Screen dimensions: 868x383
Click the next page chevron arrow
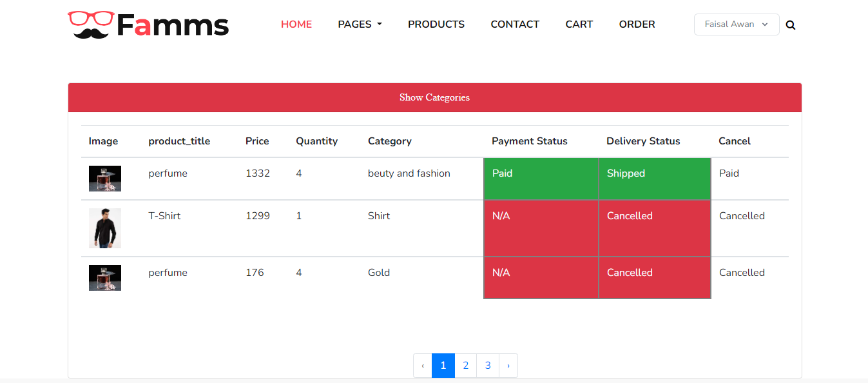[x=508, y=365]
